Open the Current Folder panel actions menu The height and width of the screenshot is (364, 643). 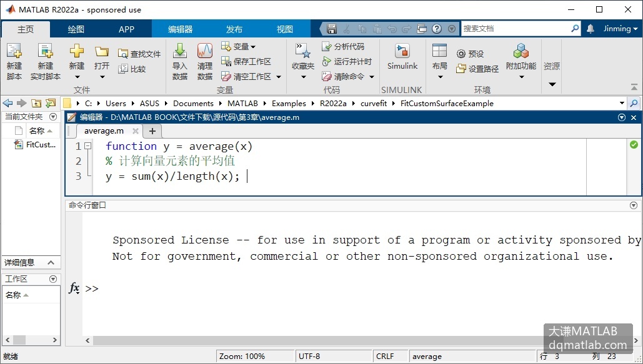pyautogui.click(x=53, y=117)
